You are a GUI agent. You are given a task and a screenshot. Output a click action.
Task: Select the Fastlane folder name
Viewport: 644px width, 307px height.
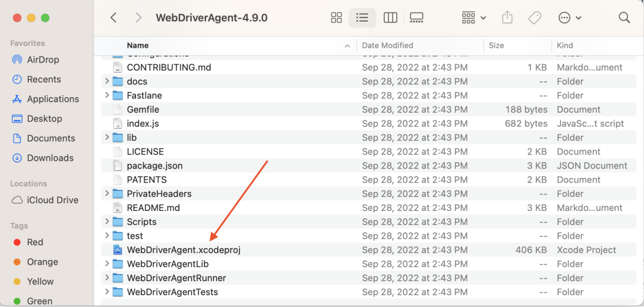click(x=145, y=95)
